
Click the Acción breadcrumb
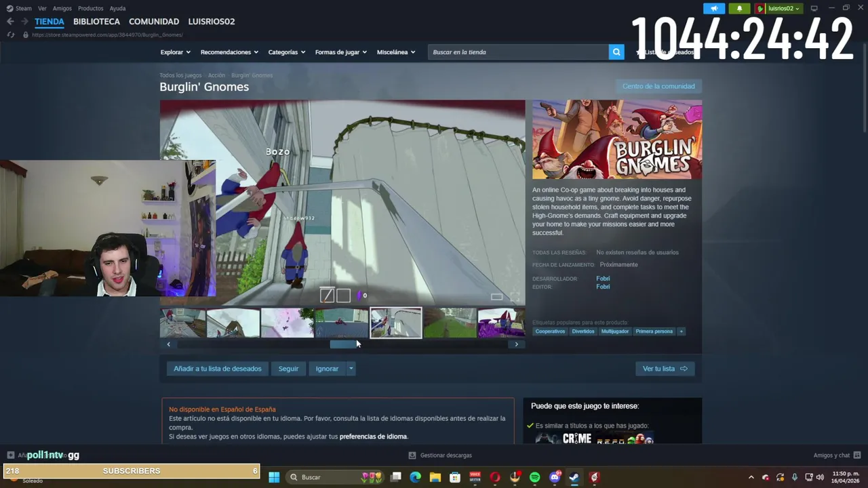click(216, 75)
